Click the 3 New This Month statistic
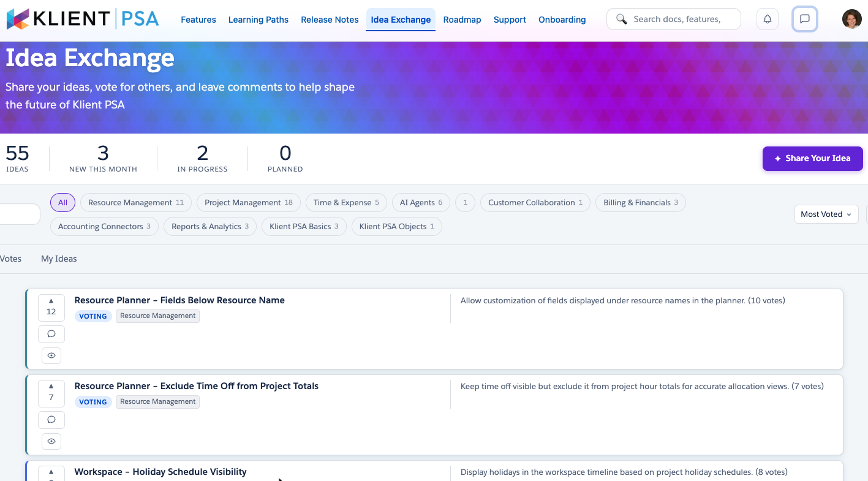 [x=103, y=159]
